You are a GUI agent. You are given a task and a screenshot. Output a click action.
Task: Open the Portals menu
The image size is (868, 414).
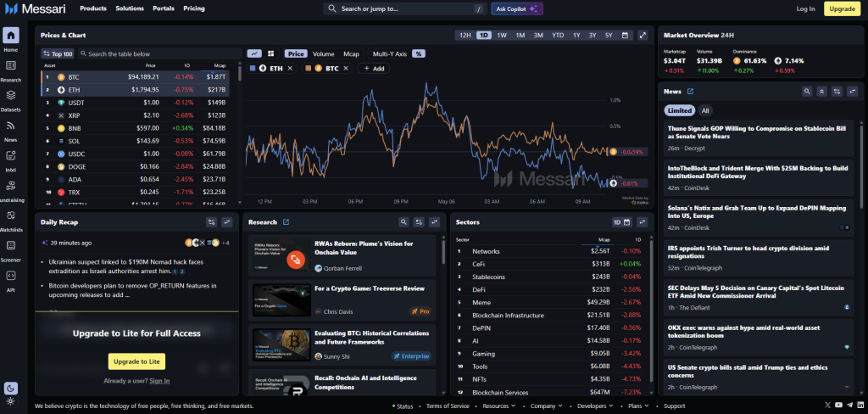(x=164, y=8)
